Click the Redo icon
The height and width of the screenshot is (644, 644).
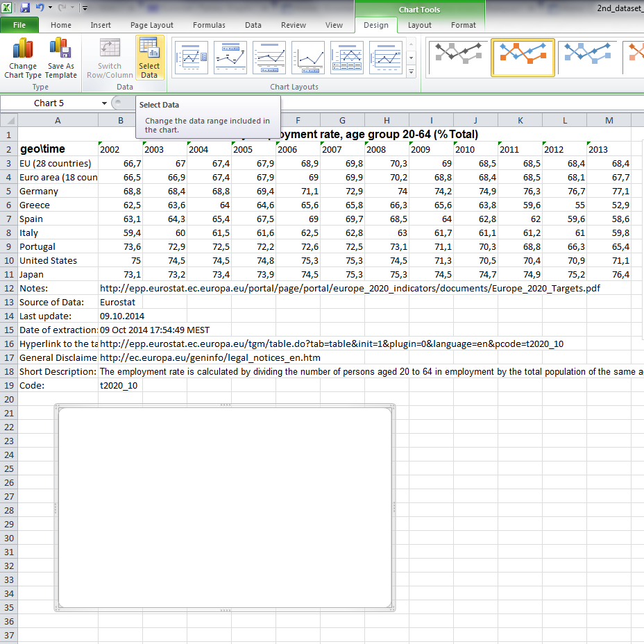pyautogui.click(x=62, y=8)
